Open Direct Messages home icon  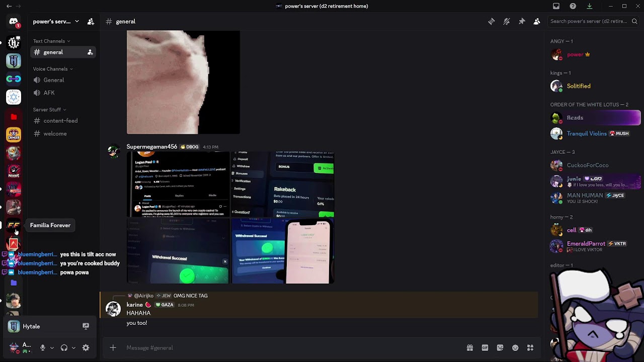pyautogui.click(x=14, y=22)
